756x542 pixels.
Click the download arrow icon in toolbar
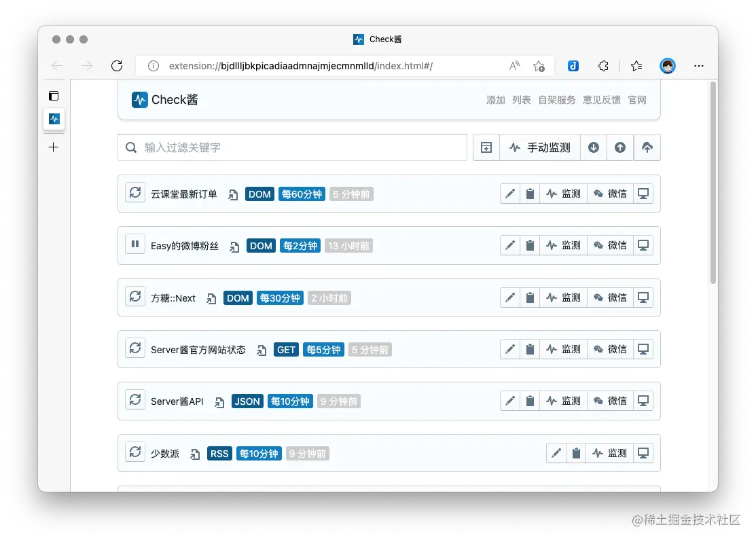coord(594,147)
